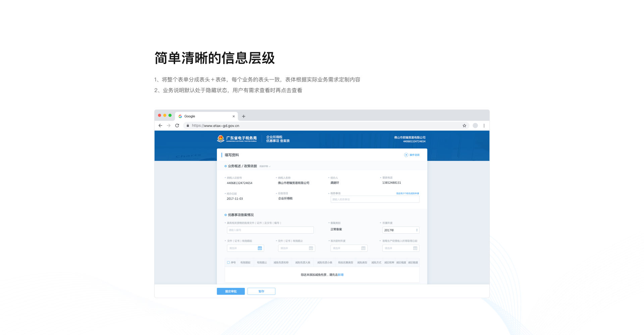Click the 文件有效期起 date field
The image size is (644, 335).
pyautogui.click(x=245, y=248)
